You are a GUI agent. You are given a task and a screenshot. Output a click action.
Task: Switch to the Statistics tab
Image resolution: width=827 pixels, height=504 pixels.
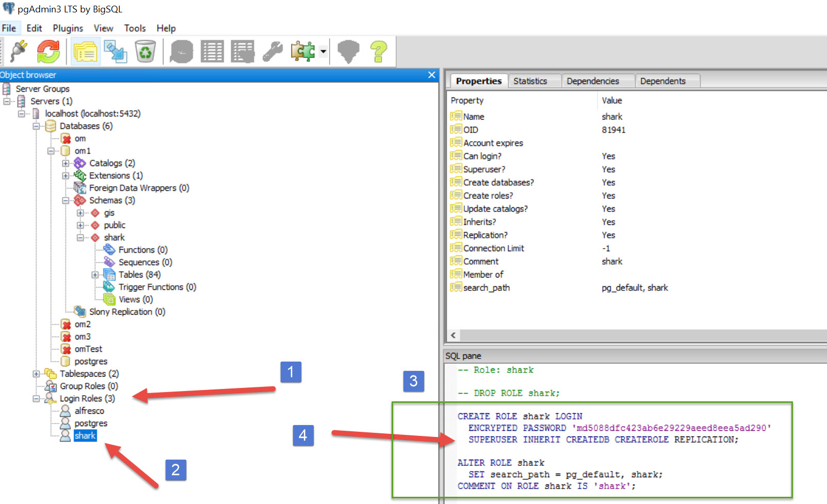click(x=530, y=81)
